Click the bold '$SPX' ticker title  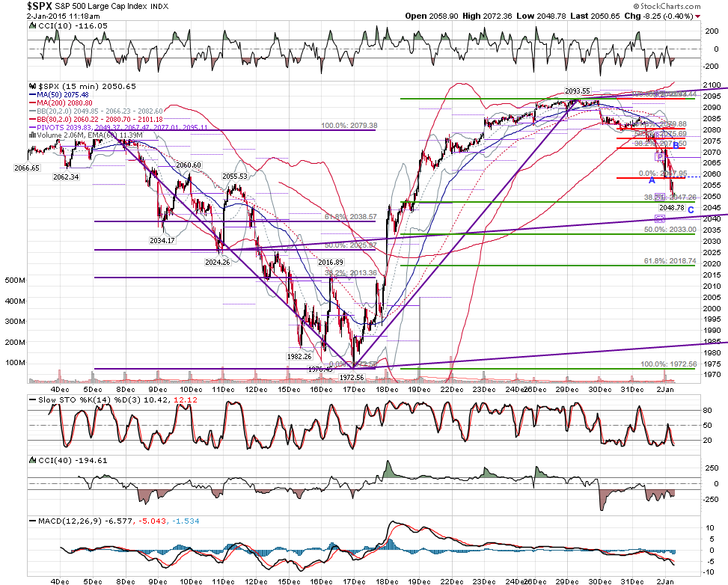pyautogui.click(x=40, y=6)
